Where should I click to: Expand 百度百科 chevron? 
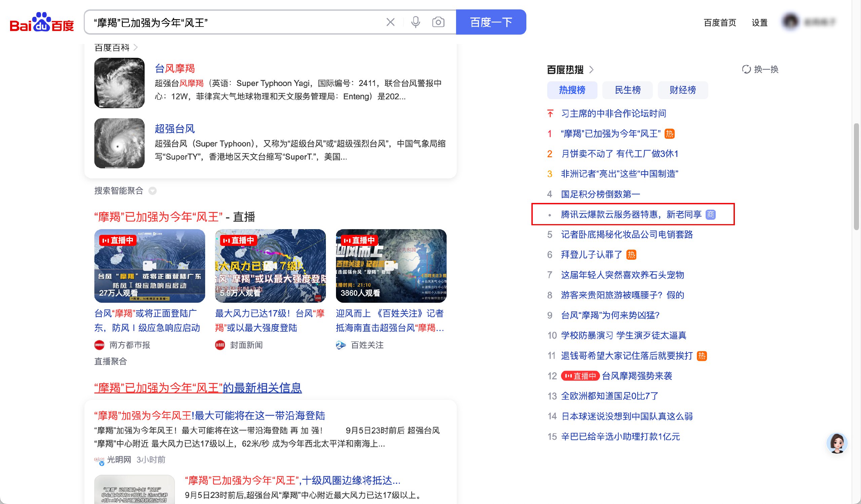(x=135, y=47)
